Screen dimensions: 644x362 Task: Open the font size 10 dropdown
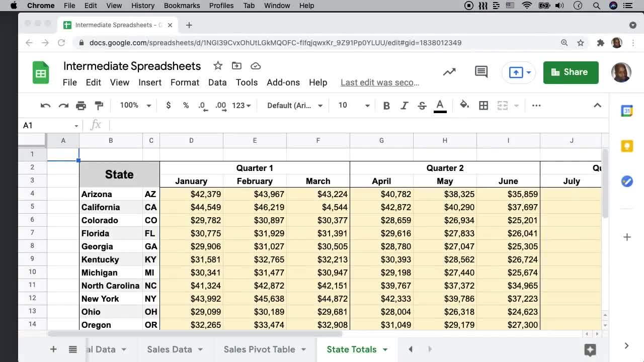click(354, 106)
